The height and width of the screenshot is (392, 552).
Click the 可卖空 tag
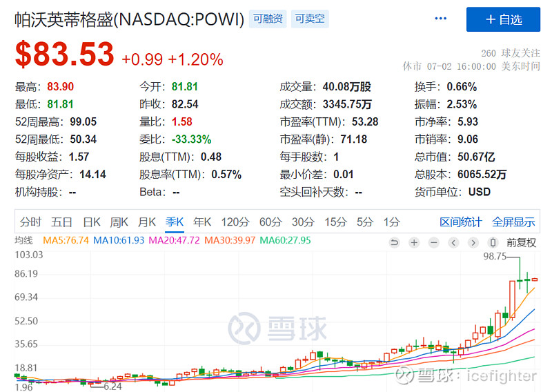(x=310, y=19)
